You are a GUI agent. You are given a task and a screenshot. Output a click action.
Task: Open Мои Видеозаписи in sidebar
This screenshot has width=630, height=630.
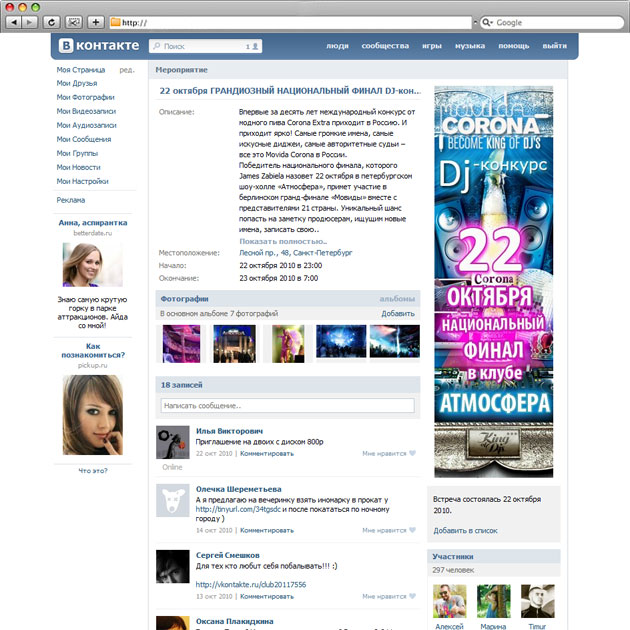click(86, 111)
